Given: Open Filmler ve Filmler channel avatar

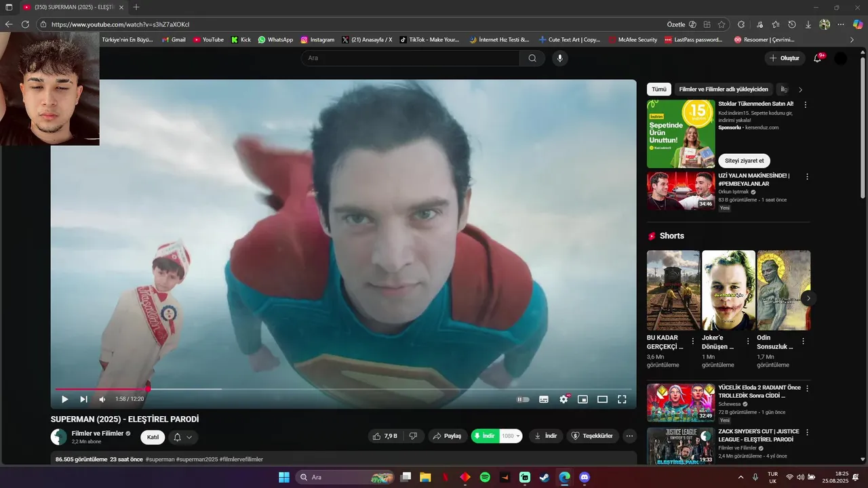Looking at the screenshot, I should 59,437.
